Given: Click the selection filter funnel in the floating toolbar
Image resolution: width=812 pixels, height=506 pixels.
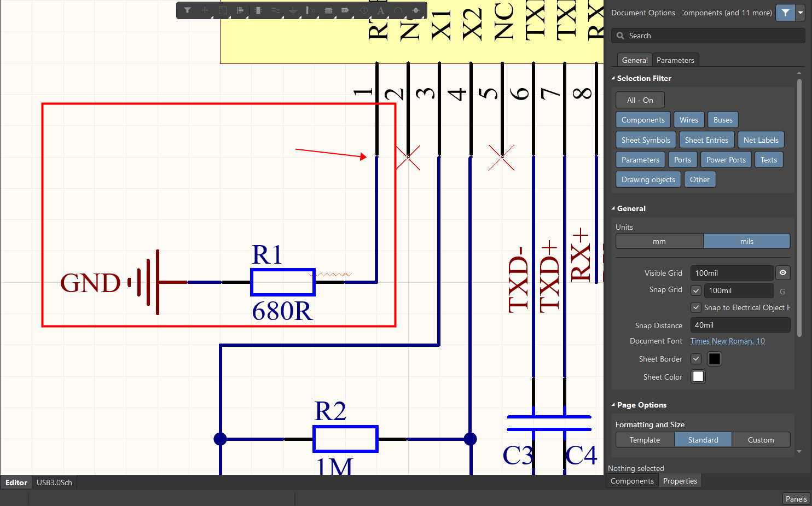Looking at the screenshot, I should 187,10.
